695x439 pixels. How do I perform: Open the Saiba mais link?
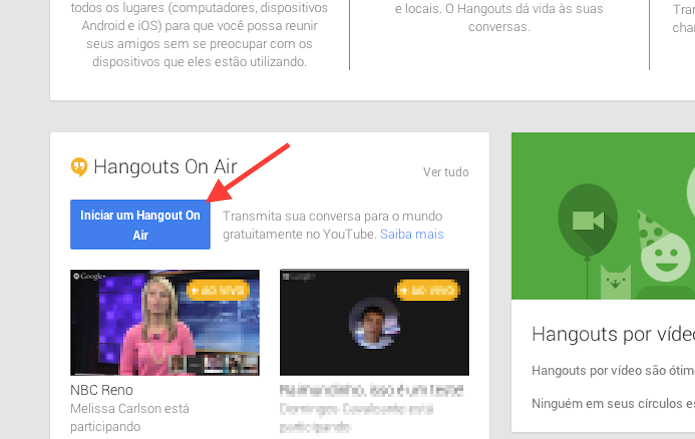[x=412, y=234]
